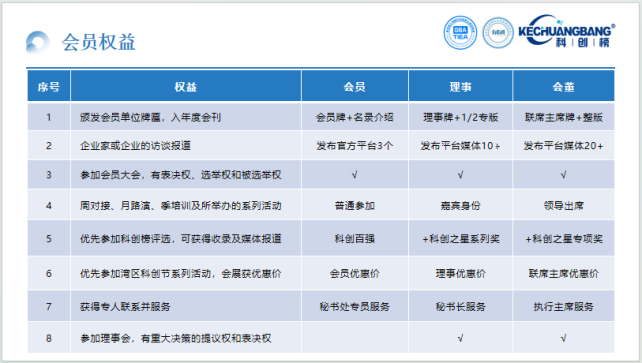Viewport: 642px width, 363px height.
Task: Click the blue swirl icon beside 会员权益 title
Action: 37,42
